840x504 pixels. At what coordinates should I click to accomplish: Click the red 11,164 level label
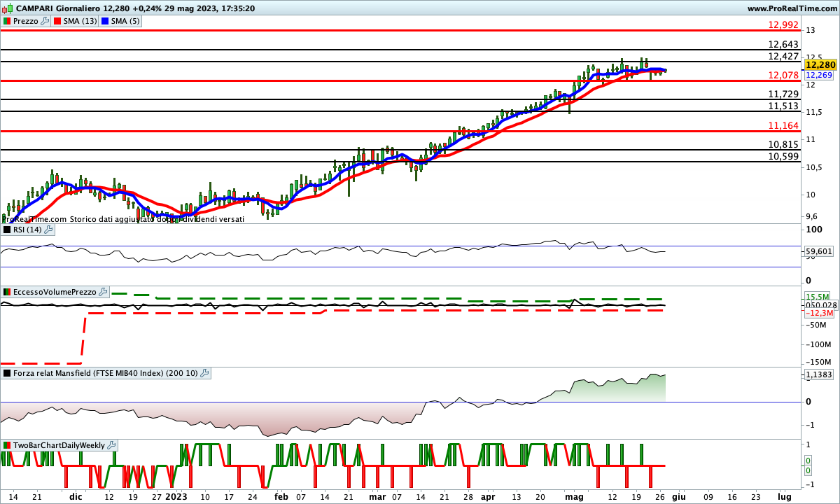pos(783,125)
